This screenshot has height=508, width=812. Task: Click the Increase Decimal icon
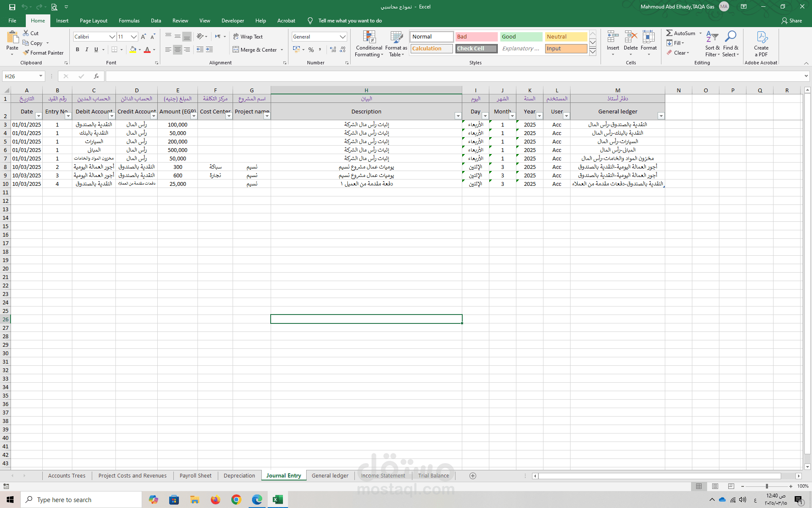pyautogui.click(x=333, y=50)
